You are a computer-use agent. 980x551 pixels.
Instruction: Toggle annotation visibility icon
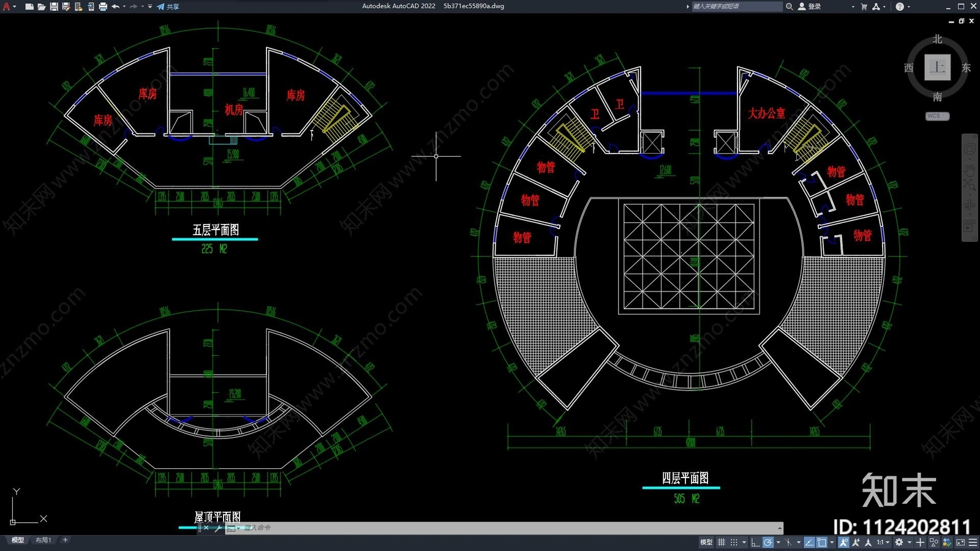click(x=843, y=542)
